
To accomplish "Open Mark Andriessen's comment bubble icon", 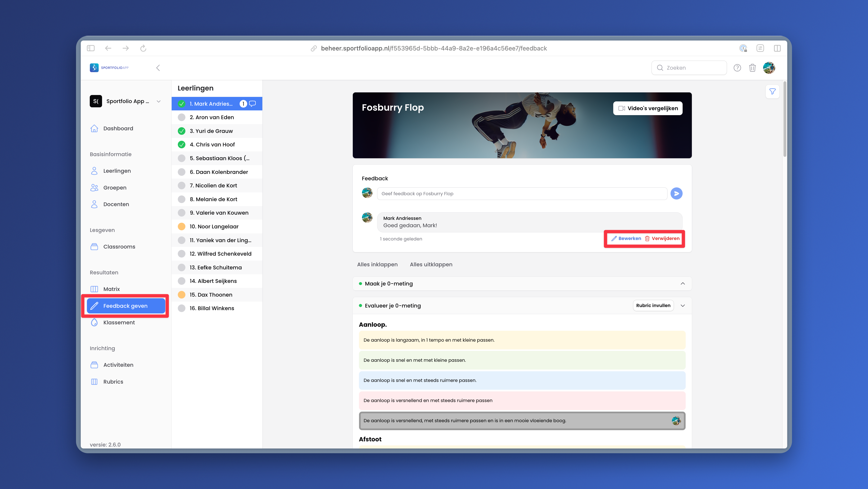I will click(x=252, y=104).
